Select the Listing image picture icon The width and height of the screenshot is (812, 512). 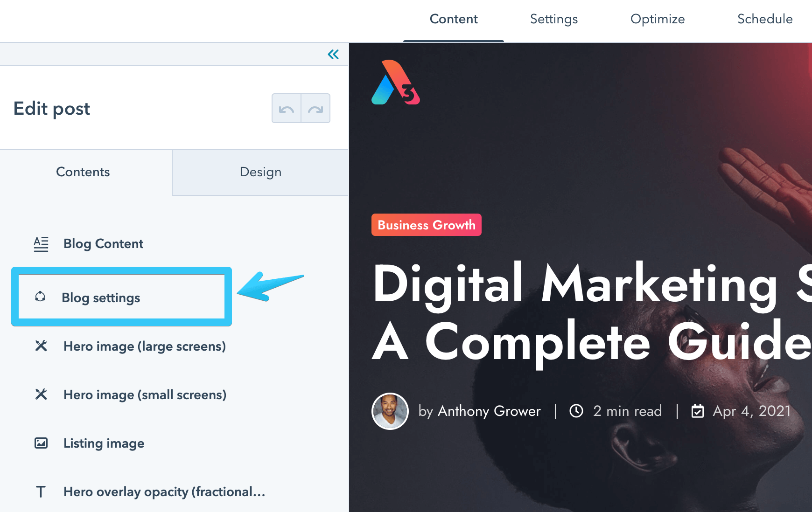pos(41,443)
